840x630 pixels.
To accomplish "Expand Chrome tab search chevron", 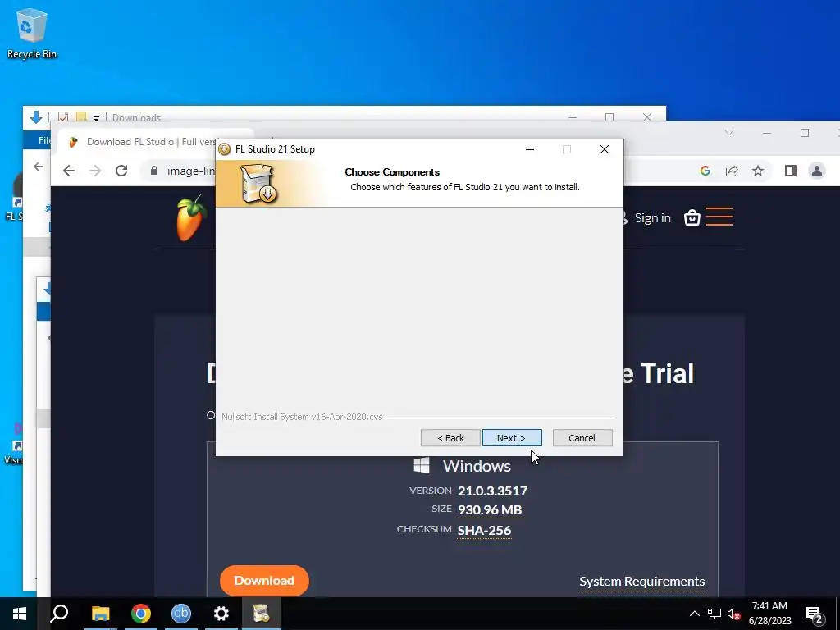I will pyautogui.click(x=729, y=133).
